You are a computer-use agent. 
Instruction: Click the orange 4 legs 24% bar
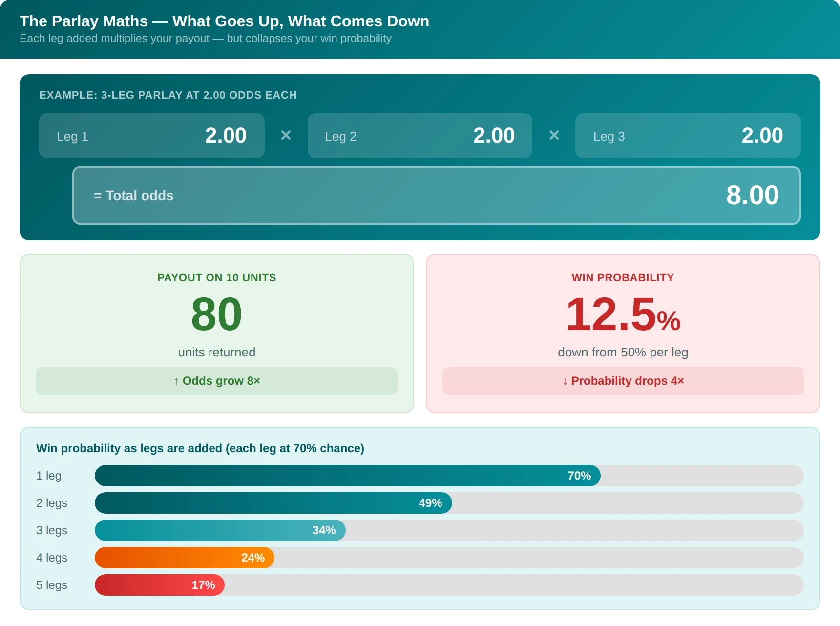185,558
